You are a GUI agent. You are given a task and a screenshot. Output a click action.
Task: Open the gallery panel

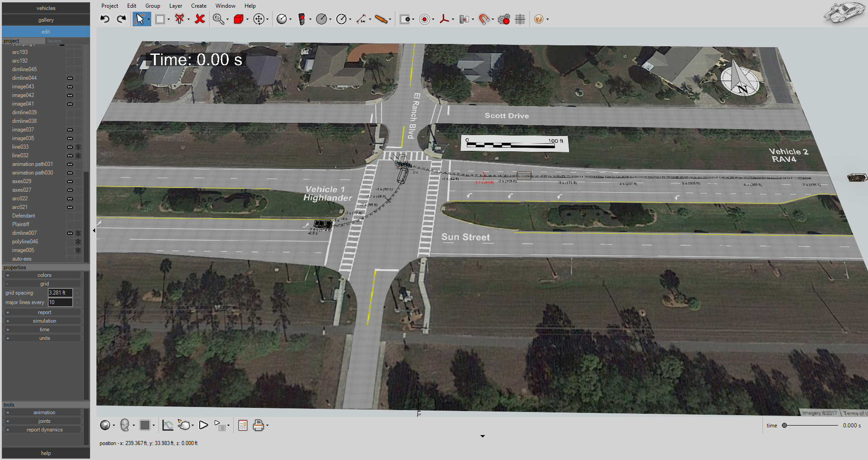coord(46,20)
